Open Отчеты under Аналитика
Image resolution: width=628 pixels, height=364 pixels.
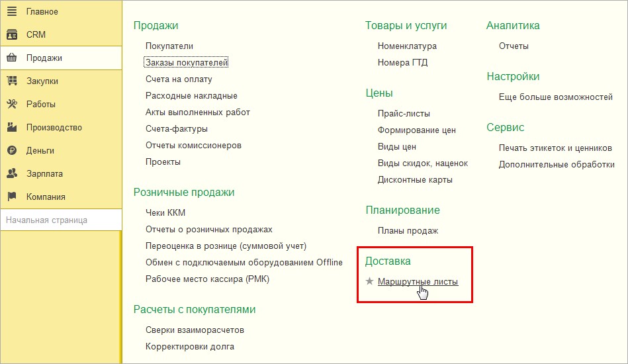pos(514,46)
